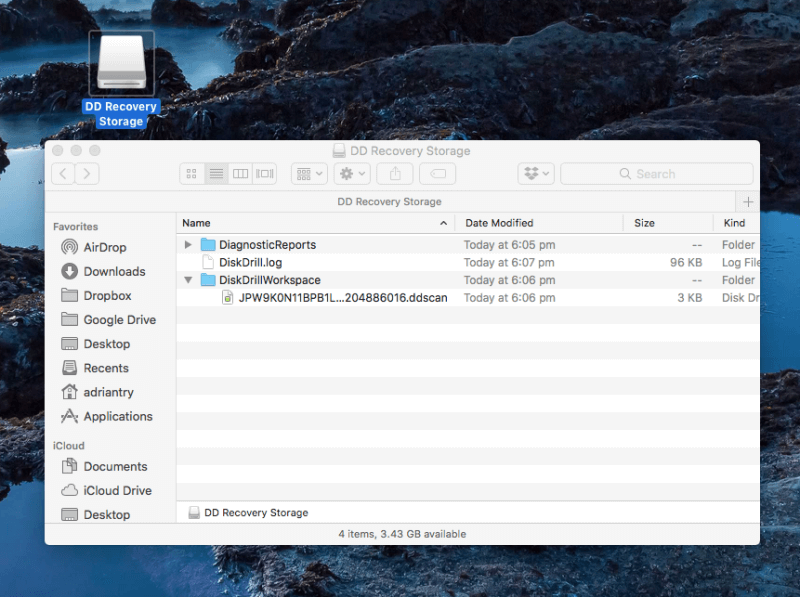The image size is (800, 597).
Task: Switch Finder to list view
Action: tap(216, 174)
